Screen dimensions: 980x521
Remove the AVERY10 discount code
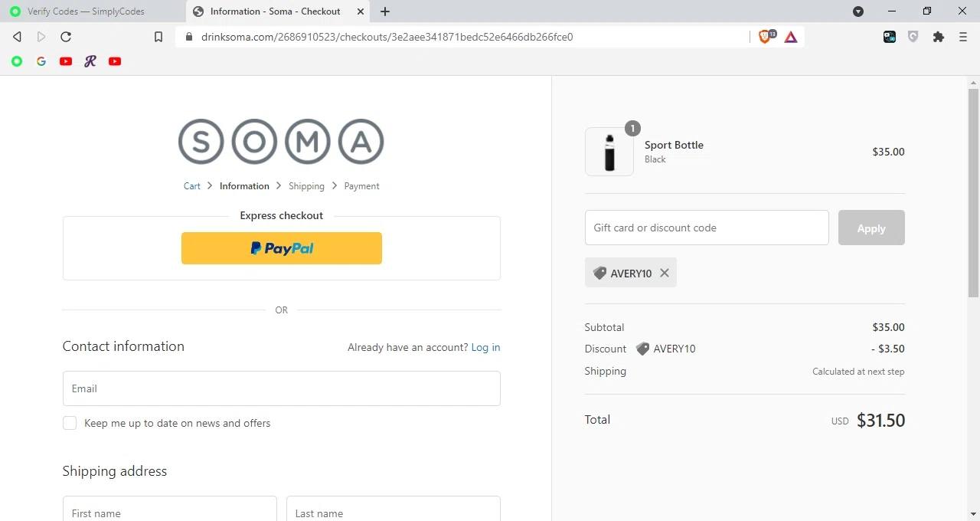pos(665,273)
